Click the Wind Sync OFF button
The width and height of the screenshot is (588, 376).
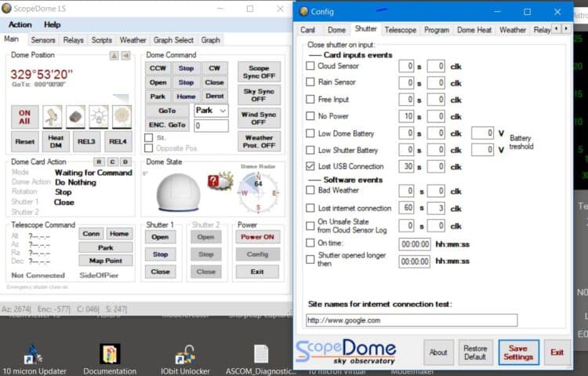point(259,118)
